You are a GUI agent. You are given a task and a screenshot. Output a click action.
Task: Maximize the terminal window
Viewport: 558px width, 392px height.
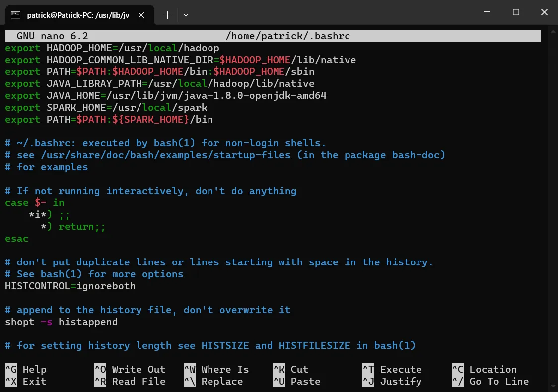pyautogui.click(x=516, y=12)
